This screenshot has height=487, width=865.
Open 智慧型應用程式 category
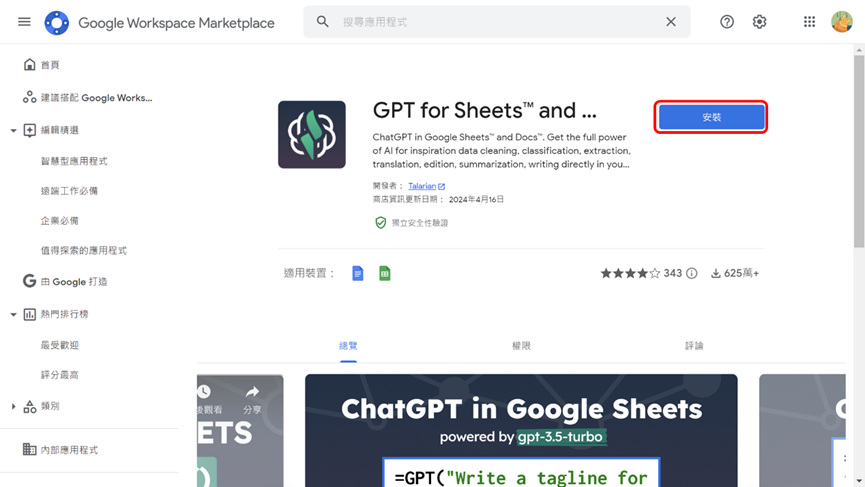point(74,161)
